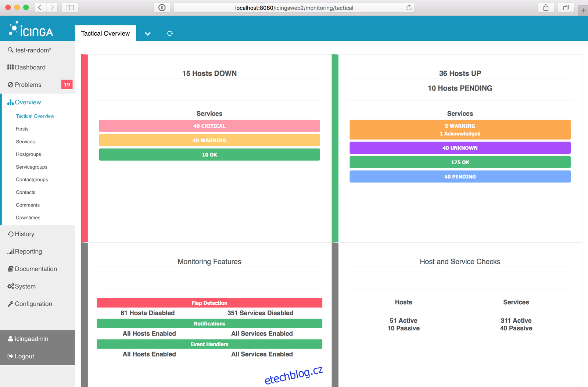Log out via the Logout entry
This screenshot has width=588, height=387.
tap(37, 356)
